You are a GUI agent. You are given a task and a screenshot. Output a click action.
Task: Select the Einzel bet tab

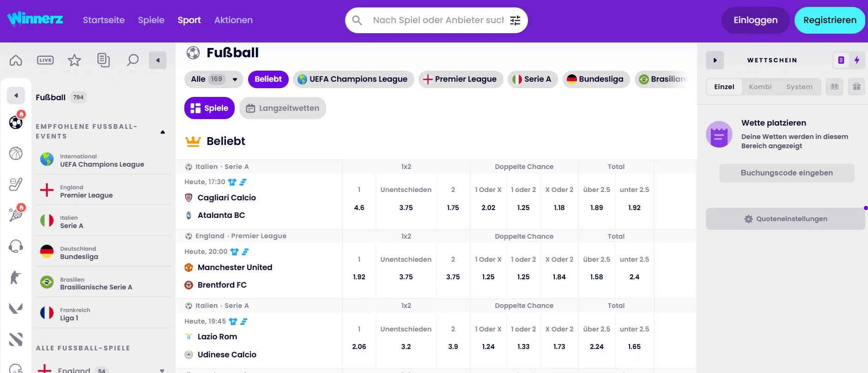pos(724,87)
